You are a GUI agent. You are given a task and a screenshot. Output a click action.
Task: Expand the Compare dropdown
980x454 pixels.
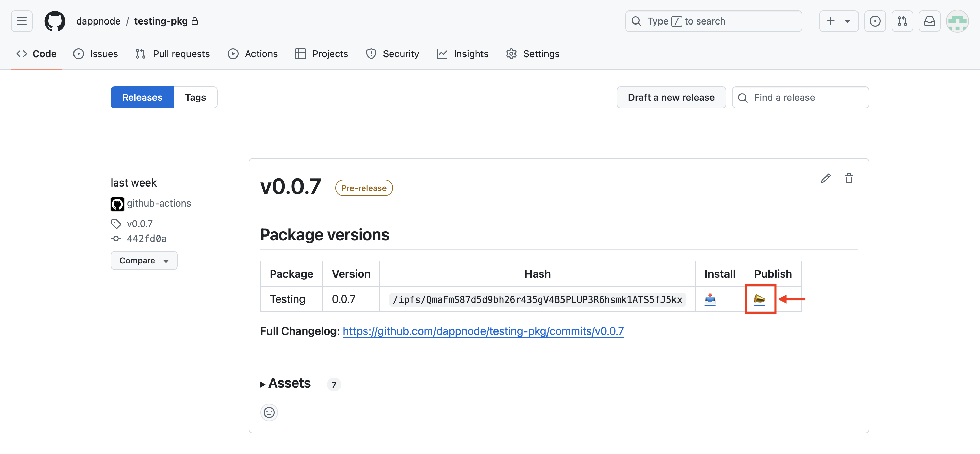point(144,260)
